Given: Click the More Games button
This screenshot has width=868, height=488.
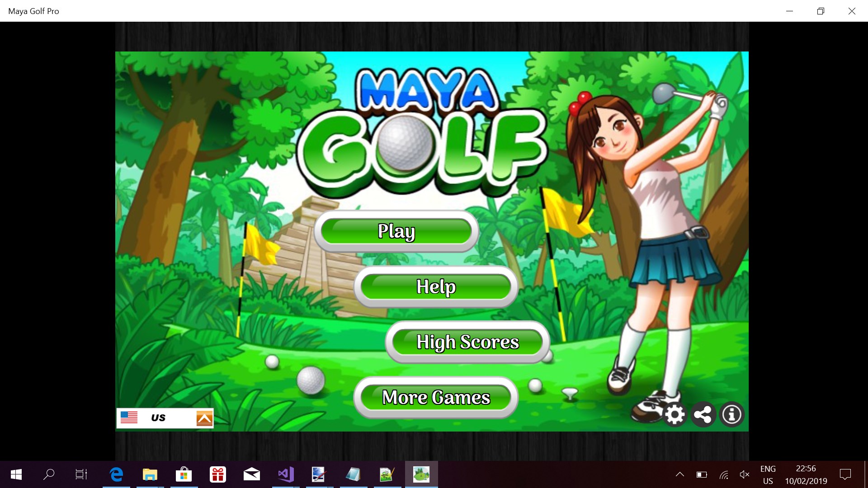Looking at the screenshot, I should point(436,398).
